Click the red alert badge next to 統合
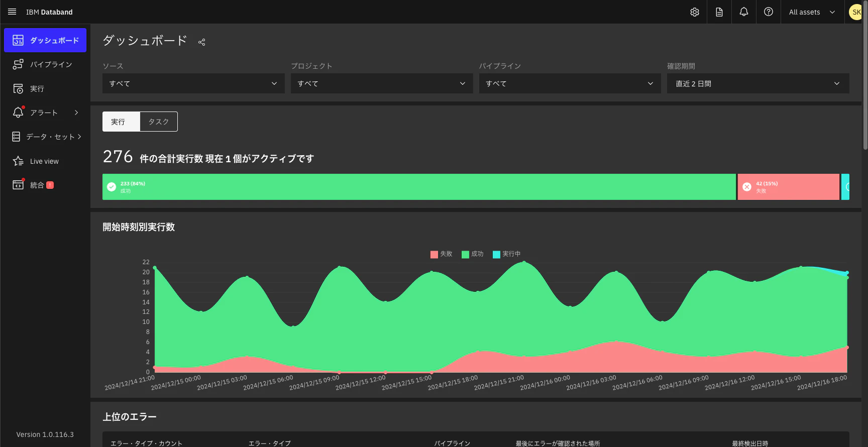This screenshot has height=447, width=868. [50, 185]
